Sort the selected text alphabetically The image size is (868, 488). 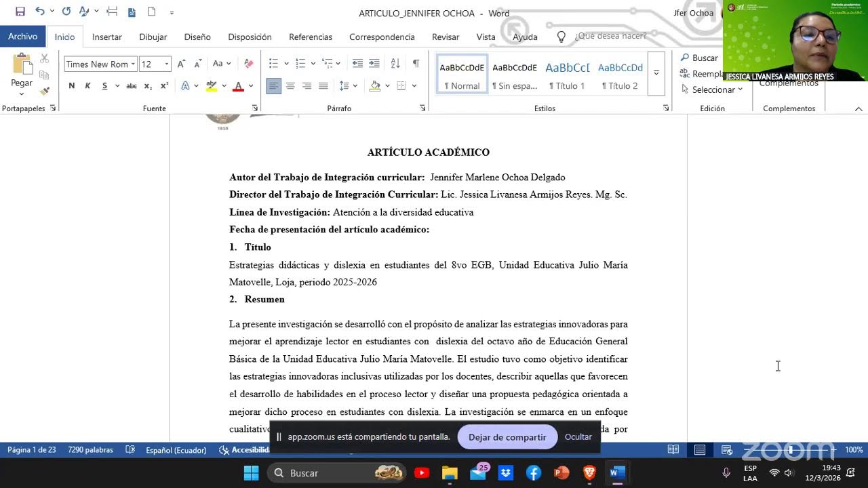(395, 64)
